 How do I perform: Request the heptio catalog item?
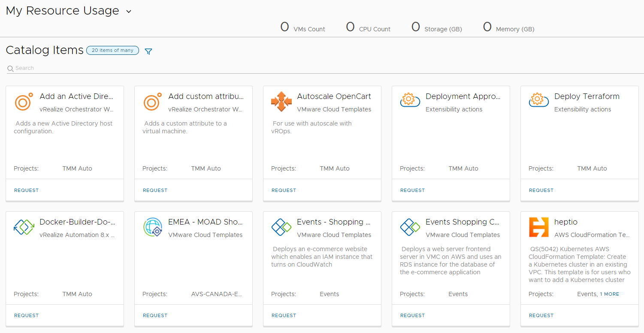pyautogui.click(x=541, y=315)
